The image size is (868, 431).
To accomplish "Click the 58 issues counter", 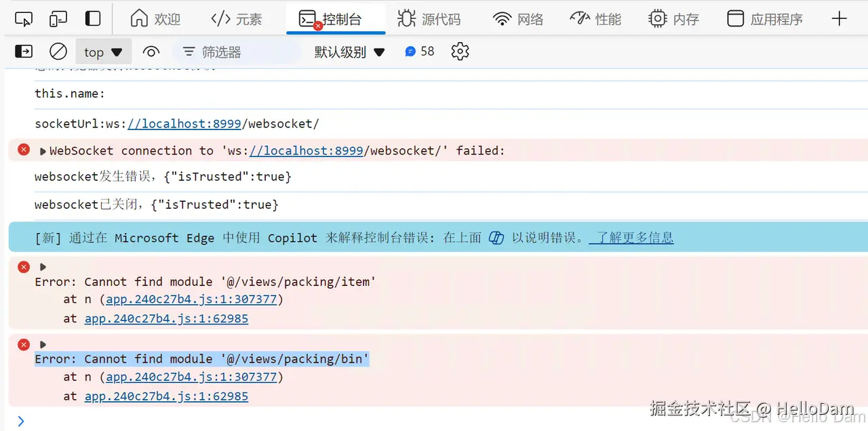I will [x=420, y=52].
